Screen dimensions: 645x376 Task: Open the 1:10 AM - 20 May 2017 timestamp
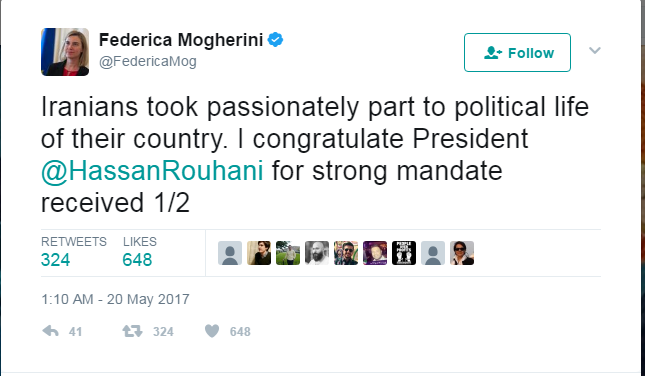coord(115,299)
